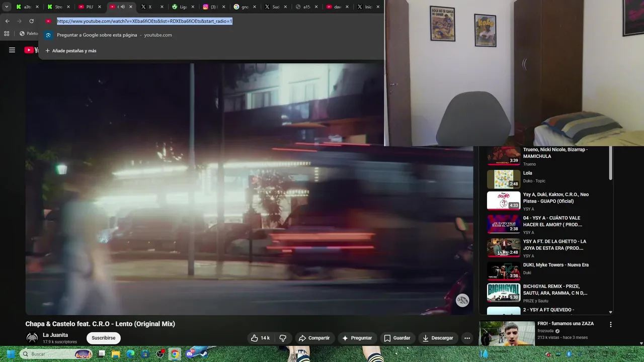The height and width of the screenshot is (362, 644).
Task: Click the Compartir share button
Action: tap(314, 338)
